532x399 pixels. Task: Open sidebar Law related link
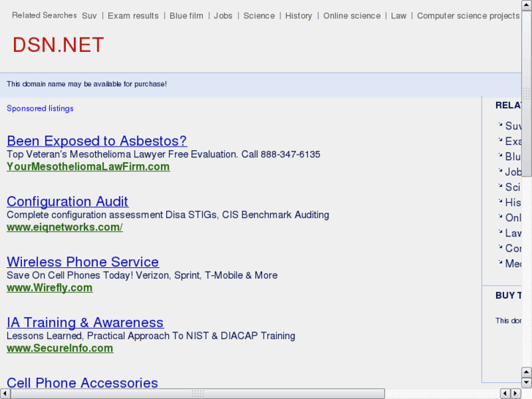[x=513, y=233]
